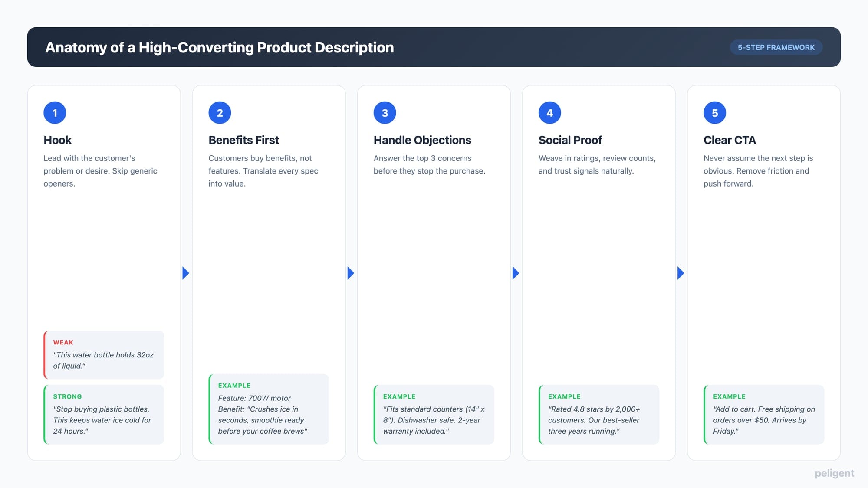The image size is (868, 488).
Task: Click the 'Weave in ratings, review counts' description
Action: [597, 164]
